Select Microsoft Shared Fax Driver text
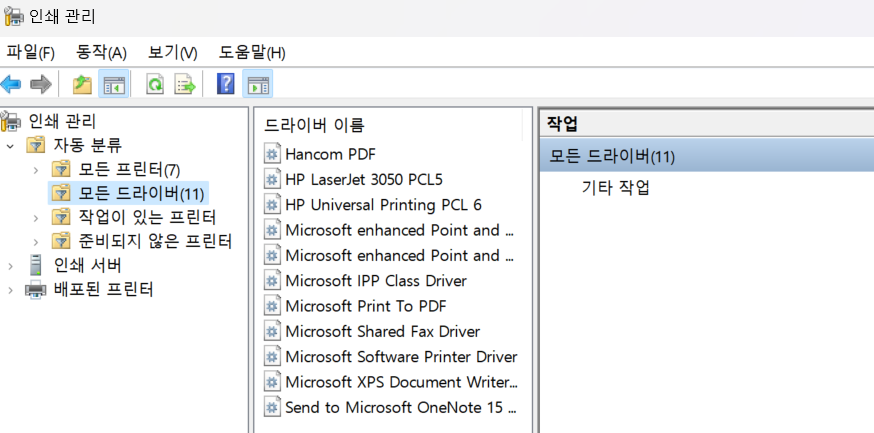 [x=382, y=332]
